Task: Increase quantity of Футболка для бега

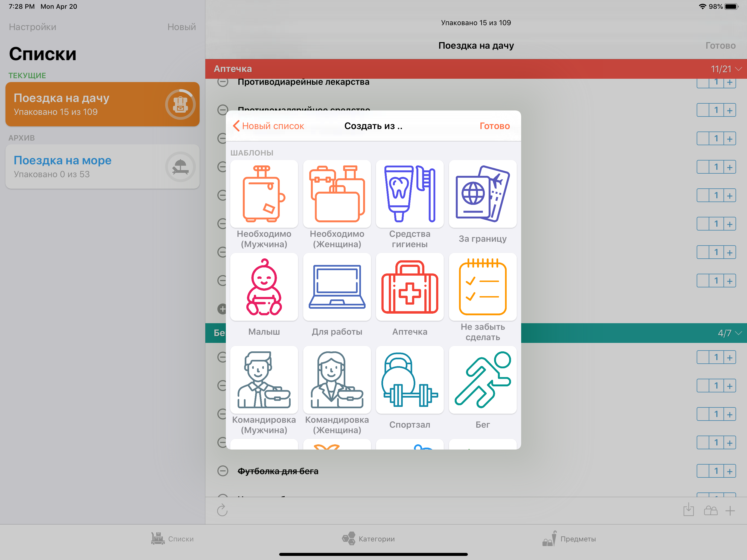Action: click(x=730, y=471)
